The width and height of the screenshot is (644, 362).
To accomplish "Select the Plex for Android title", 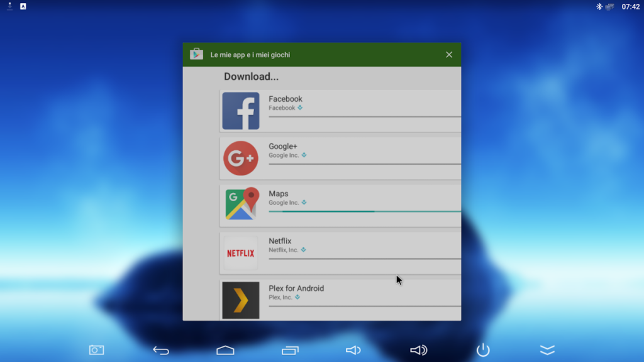I will (x=296, y=288).
